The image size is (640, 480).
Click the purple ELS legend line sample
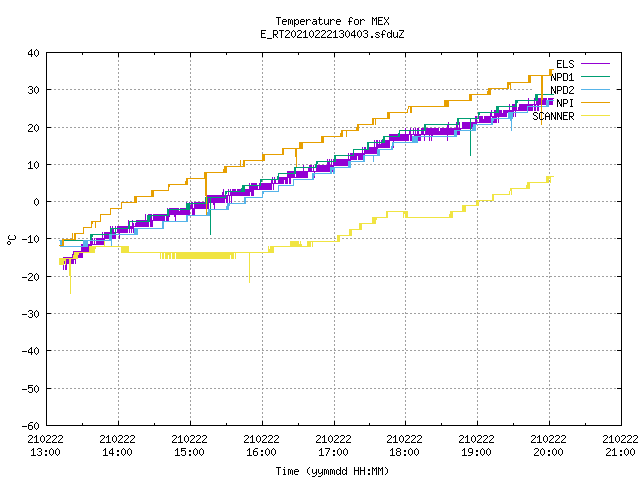(595, 64)
